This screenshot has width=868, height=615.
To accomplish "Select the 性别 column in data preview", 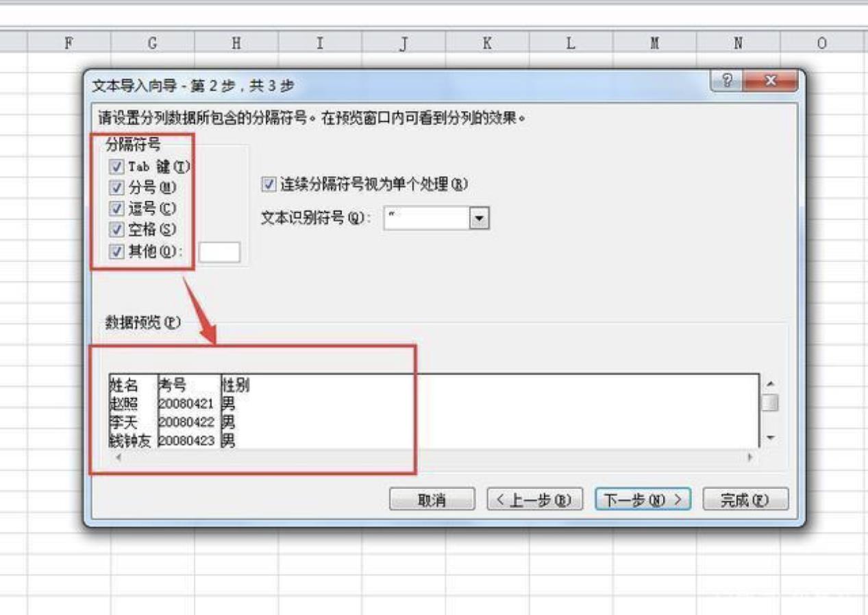I will pos(236,385).
